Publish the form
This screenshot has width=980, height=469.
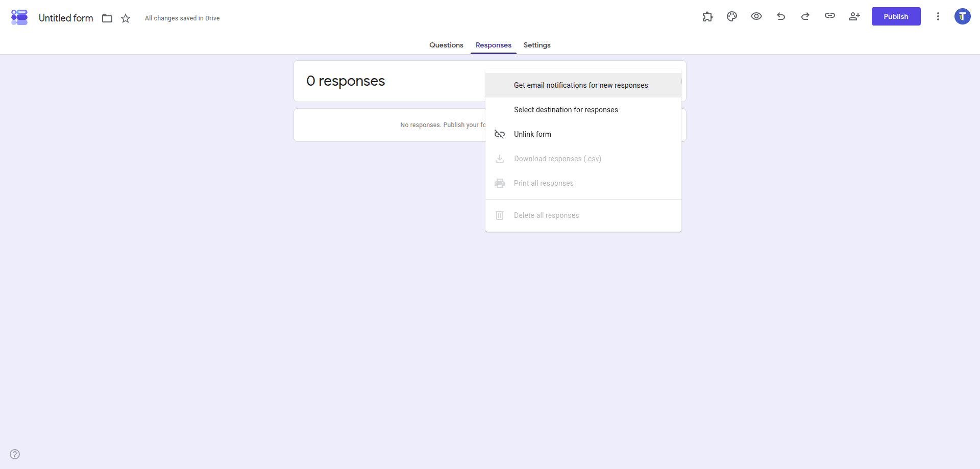(896, 16)
